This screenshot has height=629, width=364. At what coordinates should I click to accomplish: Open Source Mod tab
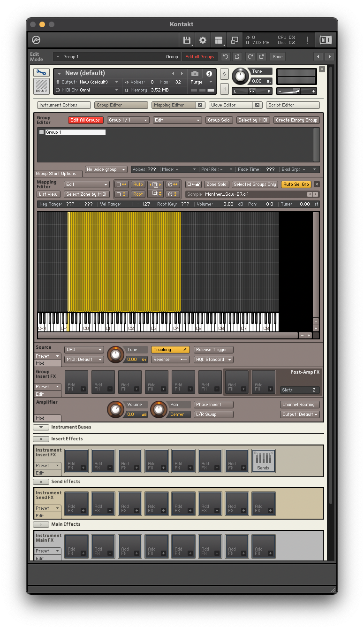48,363
